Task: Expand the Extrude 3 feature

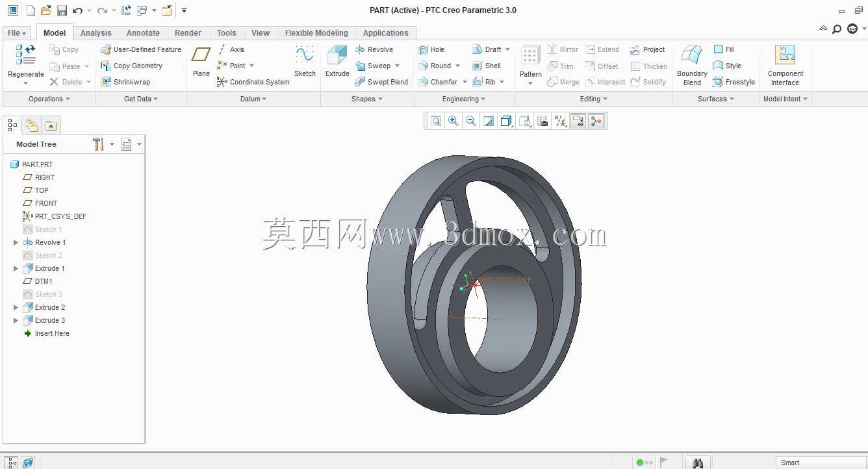Action: 16,320
